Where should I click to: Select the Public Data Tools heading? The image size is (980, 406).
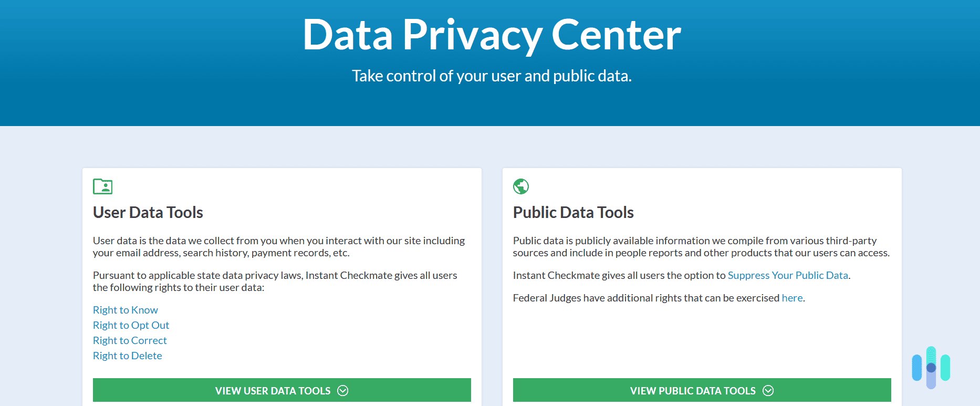coord(574,212)
